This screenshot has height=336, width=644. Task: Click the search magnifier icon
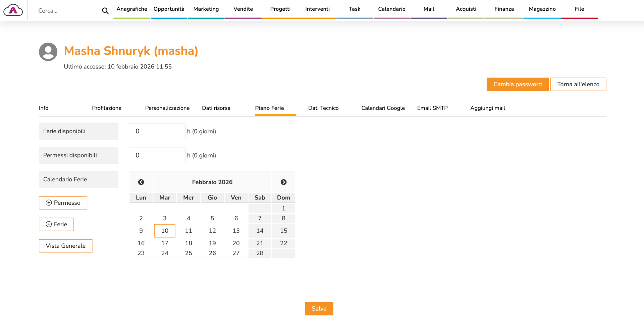click(105, 11)
